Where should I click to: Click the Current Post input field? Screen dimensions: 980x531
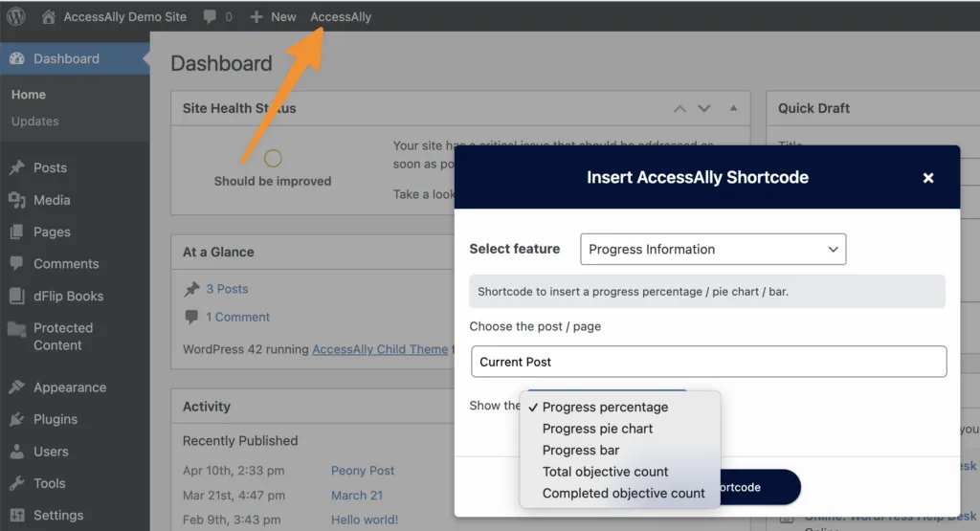click(x=709, y=362)
